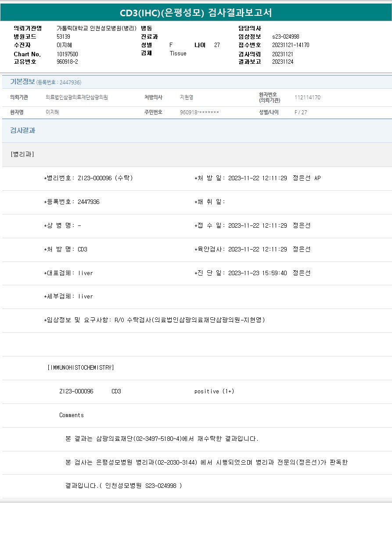Click the 진단일 2023-11-23 timestamp
This screenshot has height=545, width=392.
[257, 273]
